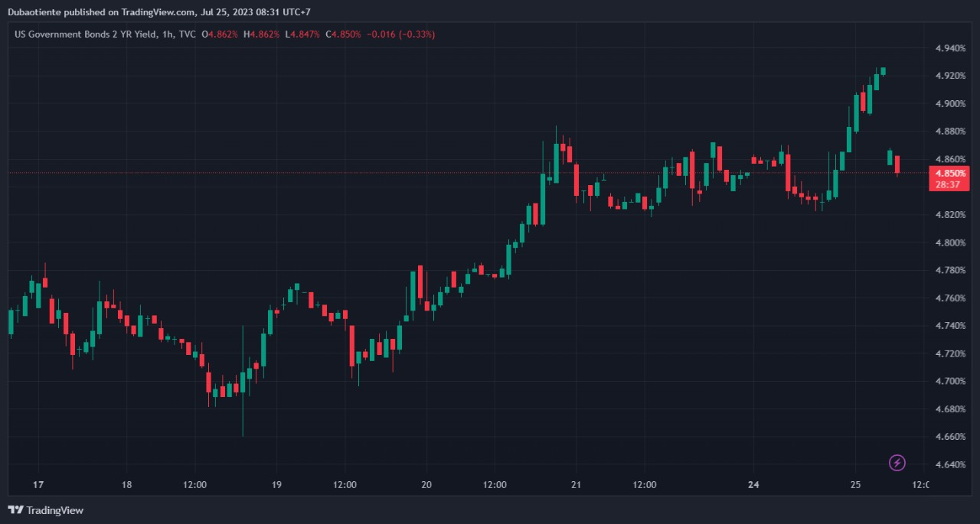Open the 1h interval label
The image size is (980, 524).
(168, 34)
